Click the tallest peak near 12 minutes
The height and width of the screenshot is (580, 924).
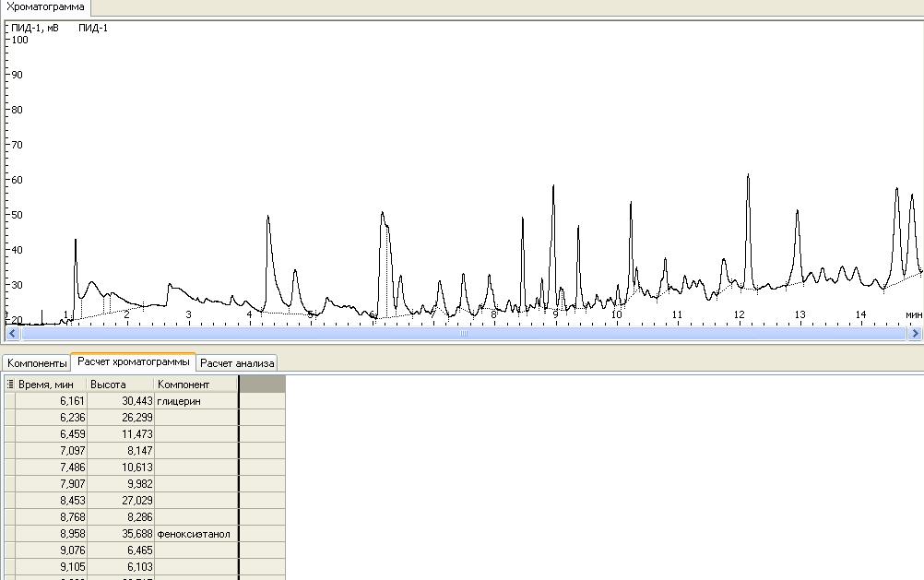click(748, 175)
